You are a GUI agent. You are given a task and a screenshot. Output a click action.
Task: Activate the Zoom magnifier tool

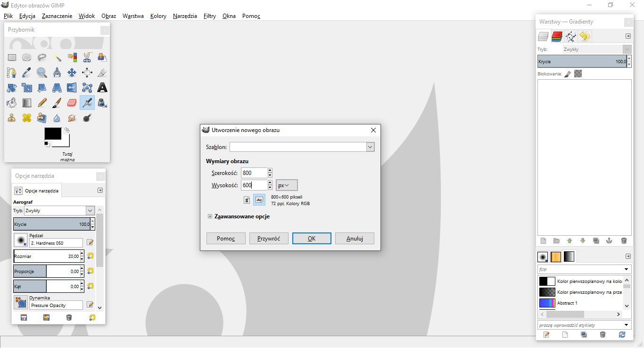pyautogui.click(x=42, y=73)
